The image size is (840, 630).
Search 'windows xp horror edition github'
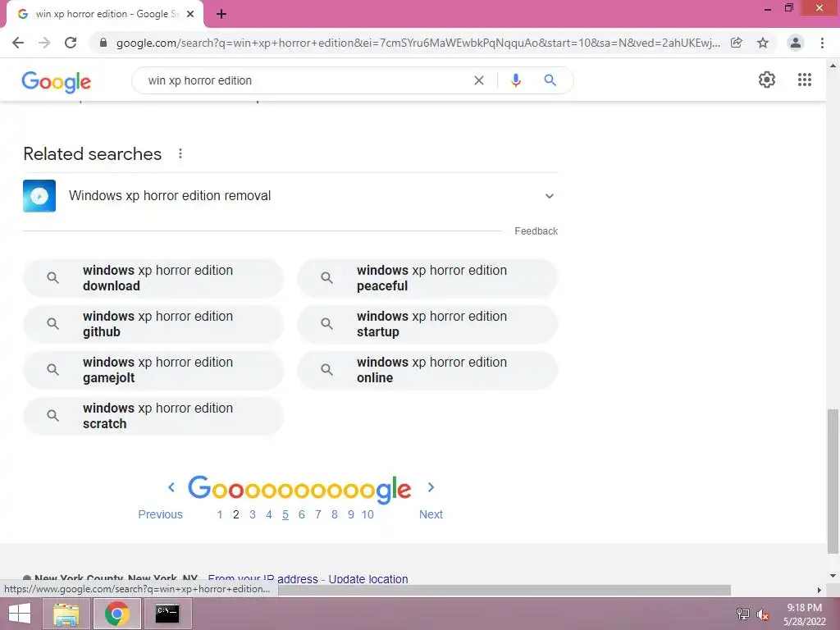click(x=153, y=324)
